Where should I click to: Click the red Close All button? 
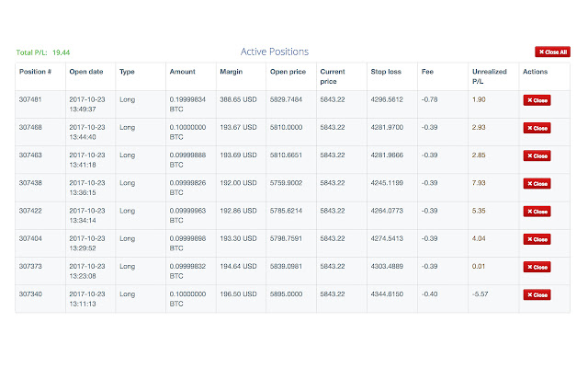click(x=553, y=52)
